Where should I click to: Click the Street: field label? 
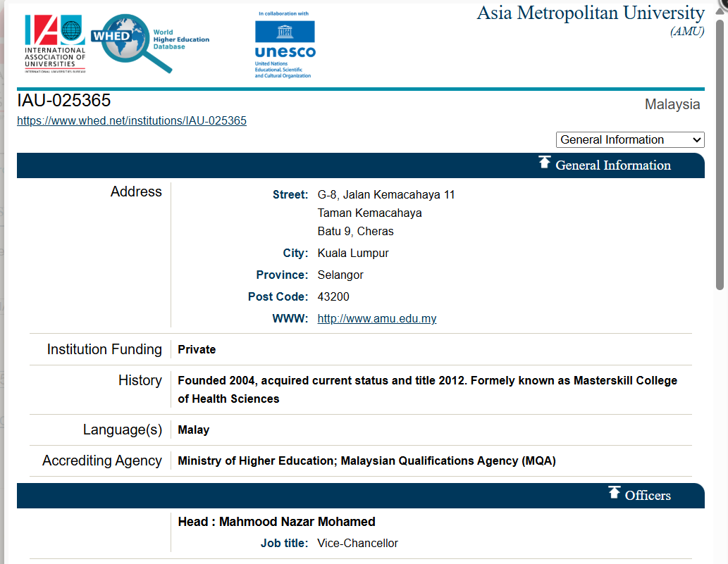tap(290, 195)
